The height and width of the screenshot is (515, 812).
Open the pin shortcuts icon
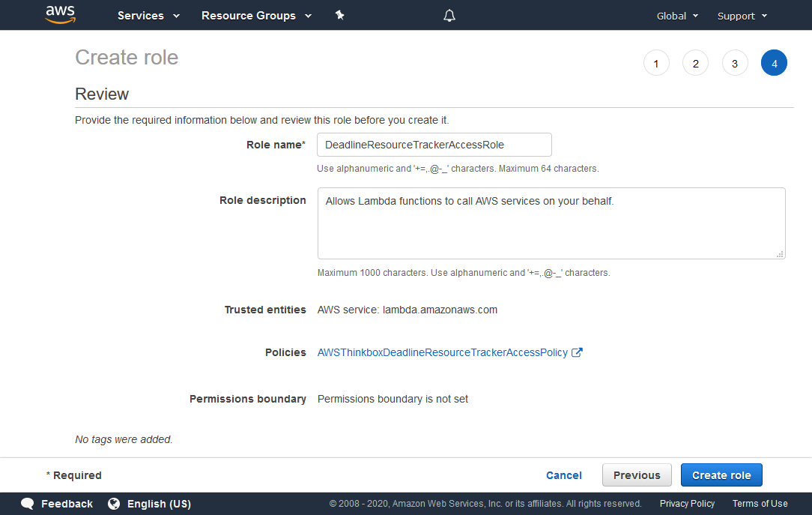tap(339, 15)
